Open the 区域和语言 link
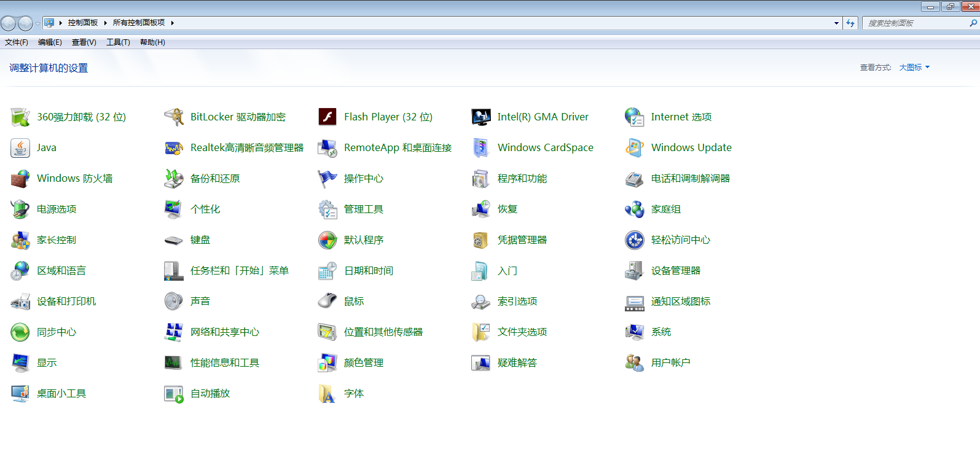The width and height of the screenshot is (980, 476). tap(61, 270)
